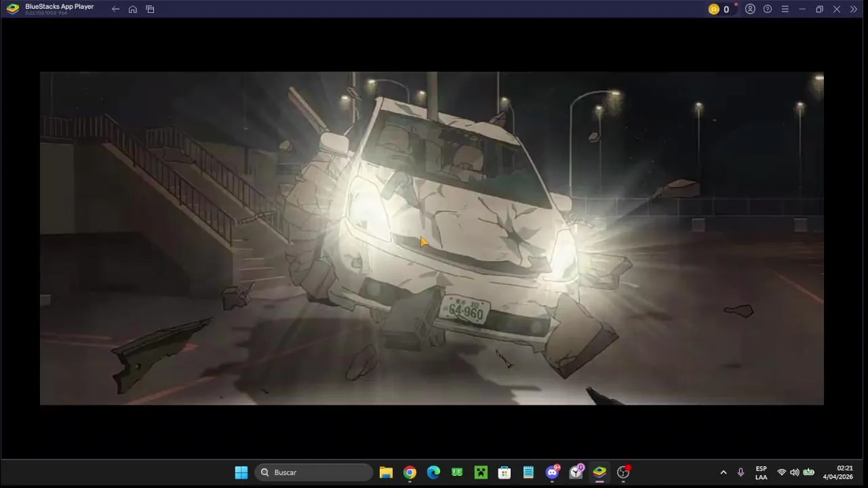This screenshot has width=868, height=488.
Task: Open File Explorer from the taskbar
Action: 386,472
